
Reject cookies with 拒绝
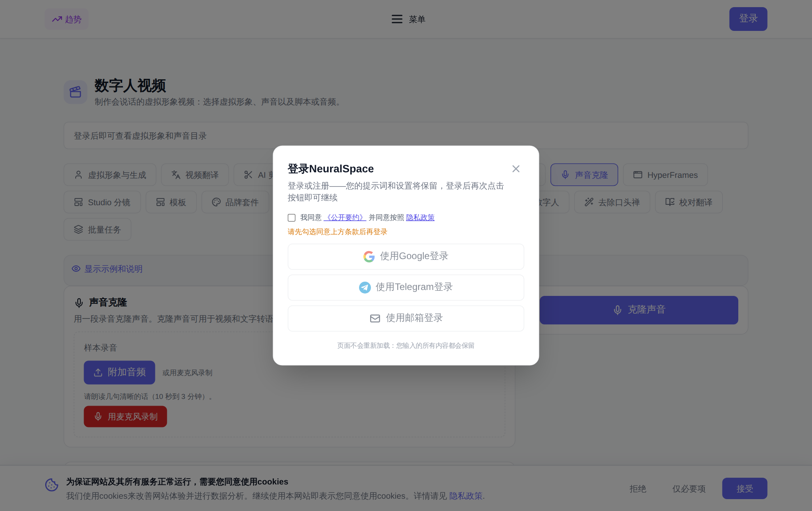[638, 488]
